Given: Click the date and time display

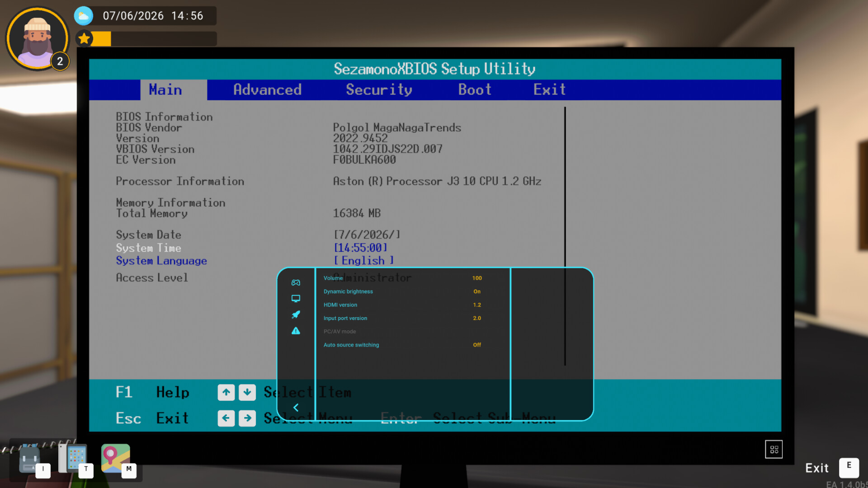Looking at the screenshot, I should (x=153, y=16).
